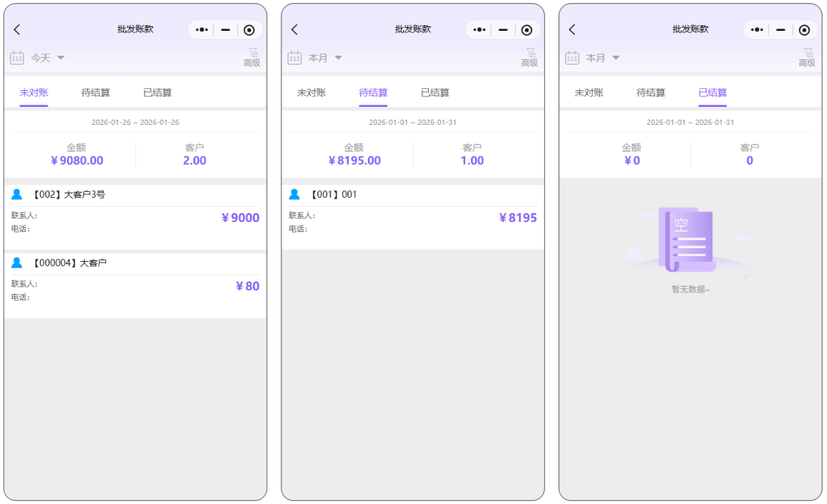The width and height of the screenshot is (827, 504).
Task: Open 高级 advanced filter in left panel
Action: 252,57
